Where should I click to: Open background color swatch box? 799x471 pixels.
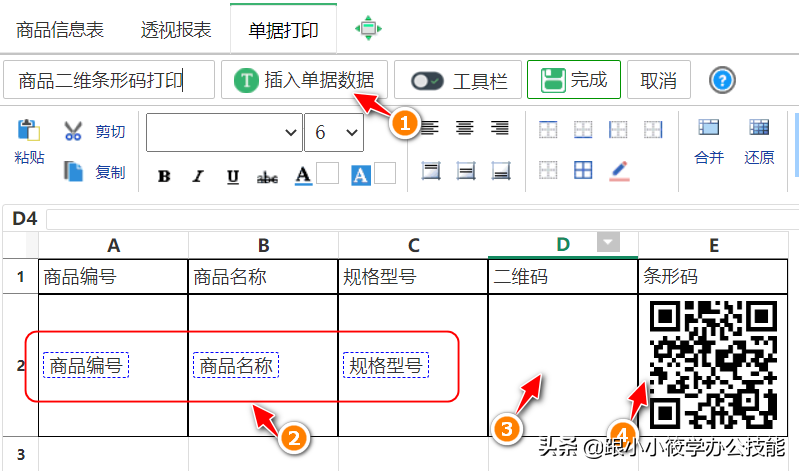385,173
